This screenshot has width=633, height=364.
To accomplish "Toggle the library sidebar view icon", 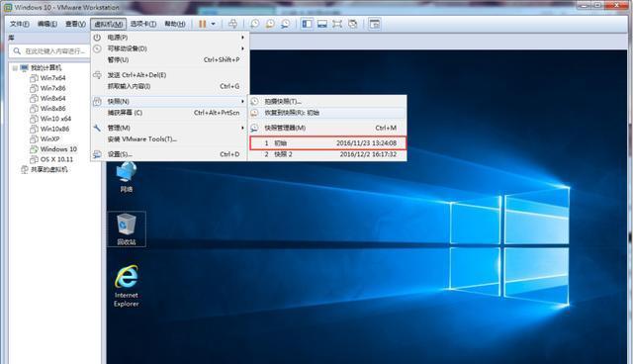I will point(307,24).
